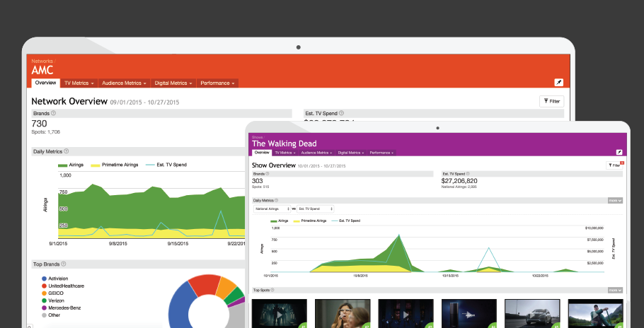Pin The Walking Dead show page

point(619,152)
